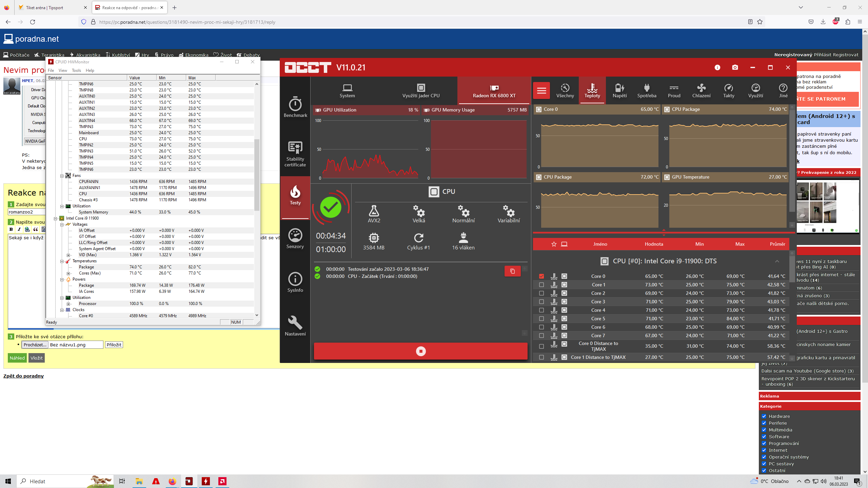Viewport: 868px width, 488px height.
Task: Click the red hamburger menu button
Action: 541,90
